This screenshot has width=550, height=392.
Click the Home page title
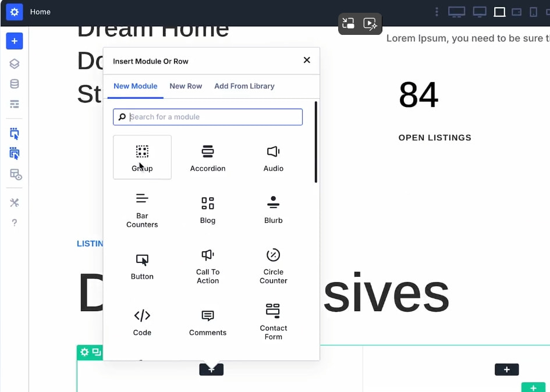pos(40,12)
